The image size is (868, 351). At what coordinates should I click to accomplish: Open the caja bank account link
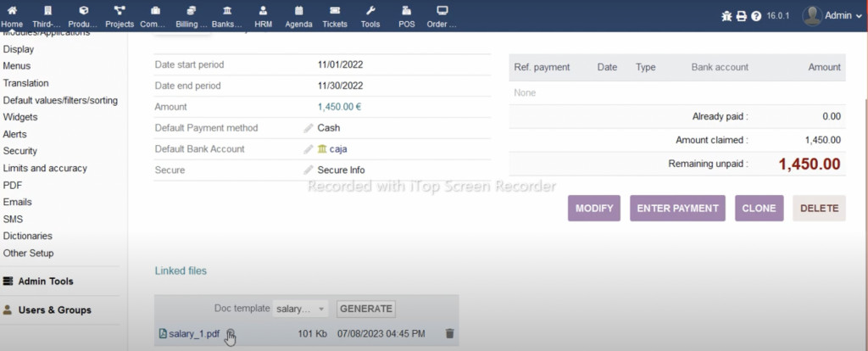(x=338, y=149)
